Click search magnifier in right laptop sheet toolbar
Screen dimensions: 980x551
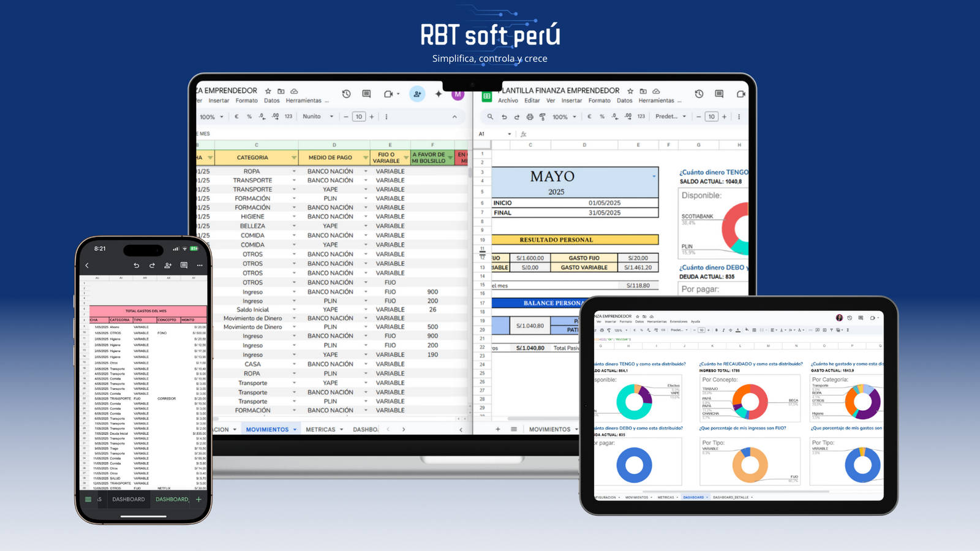point(490,116)
